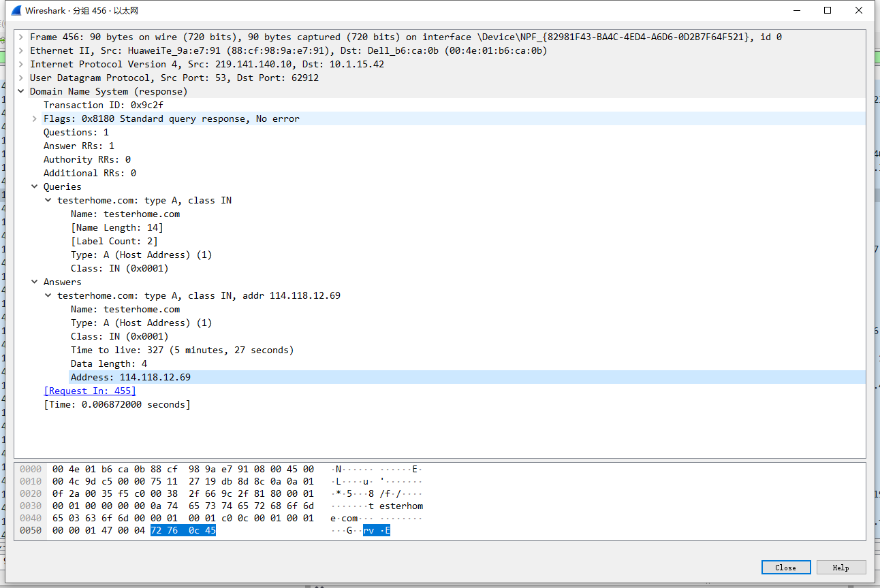Open the Request In: 455 link
The image size is (880, 588).
[90, 391]
